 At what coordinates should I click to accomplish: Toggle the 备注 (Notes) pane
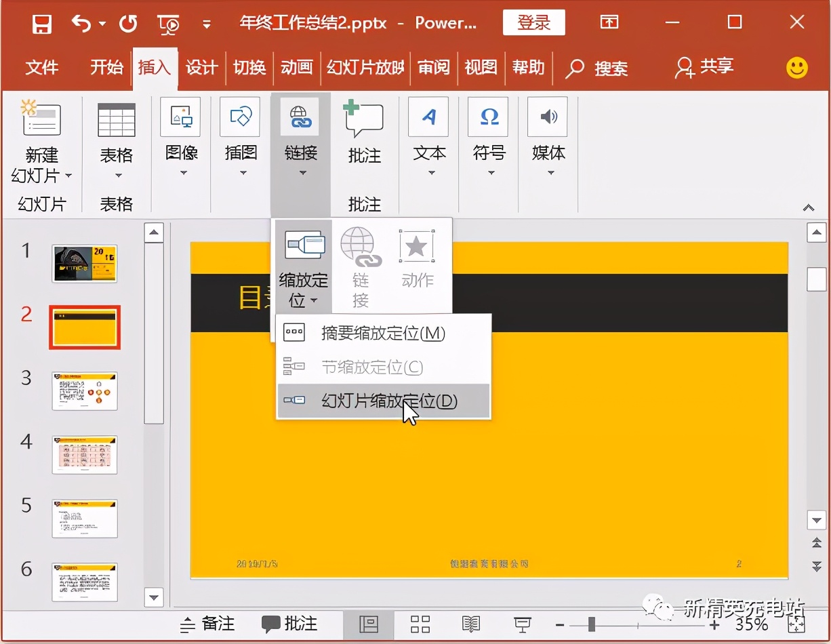(x=207, y=624)
